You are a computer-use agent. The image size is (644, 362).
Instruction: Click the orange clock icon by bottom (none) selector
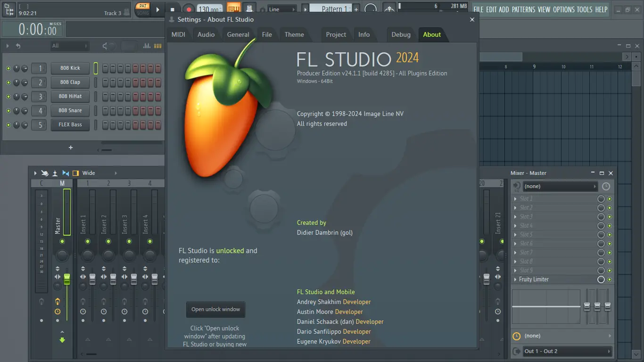click(x=516, y=336)
